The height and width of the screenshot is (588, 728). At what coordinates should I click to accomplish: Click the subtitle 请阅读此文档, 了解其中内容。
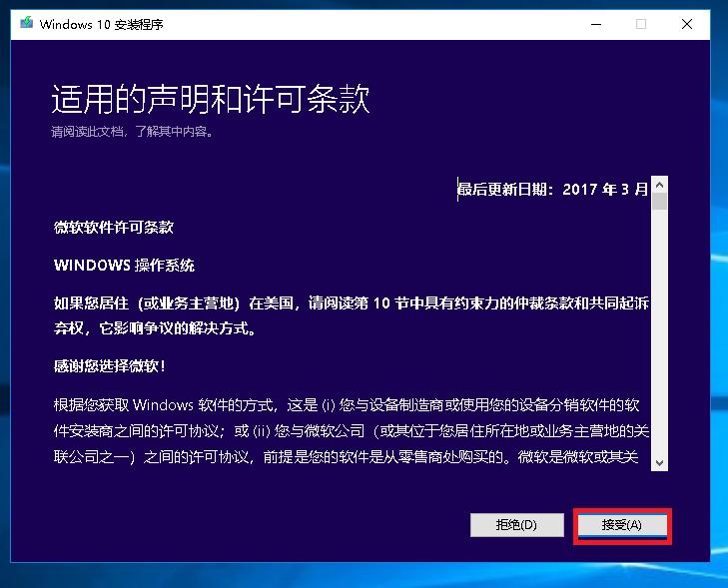(x=133, y=132)
